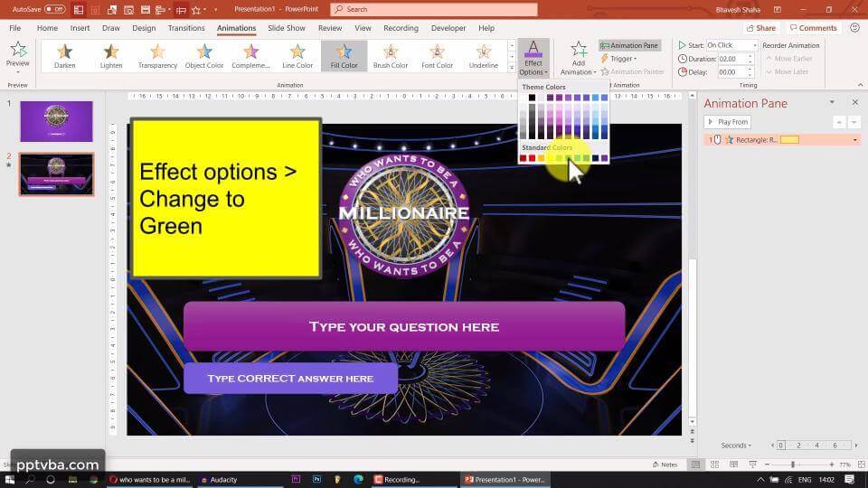Switch to Slide Sorter view icon
The height and width of the screenshot is (488, 868).
(714, 465)
